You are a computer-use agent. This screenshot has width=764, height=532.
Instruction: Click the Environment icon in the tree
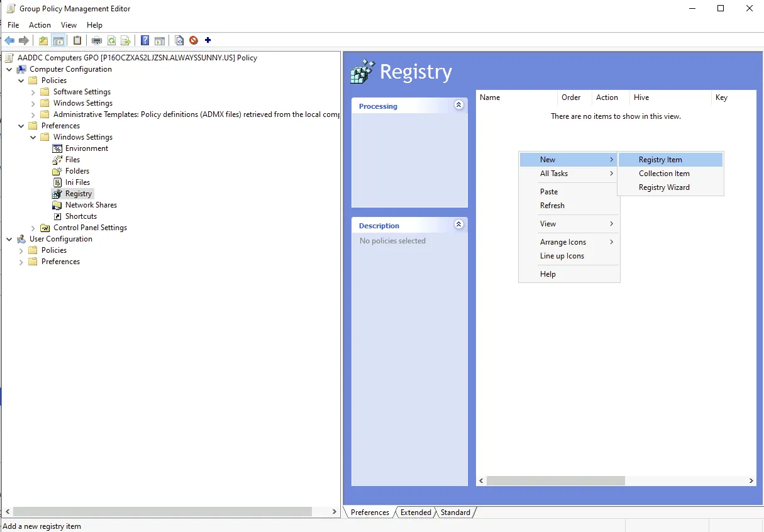click(x=57, y=148)
